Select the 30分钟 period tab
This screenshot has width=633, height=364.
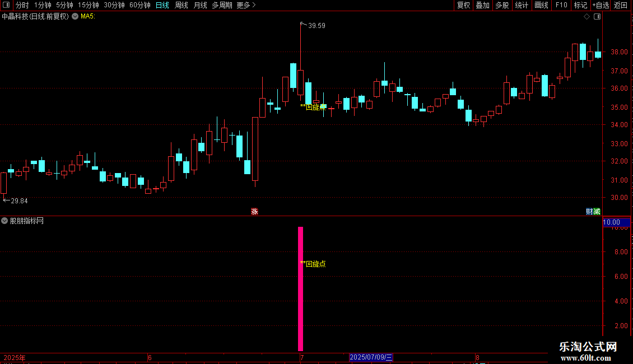click(x=114, y=5)
